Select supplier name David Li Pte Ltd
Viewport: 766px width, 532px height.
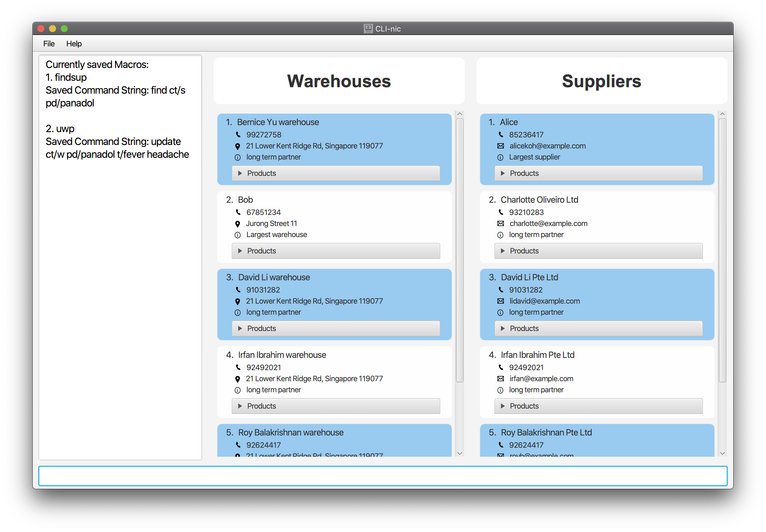click(530, 278)
